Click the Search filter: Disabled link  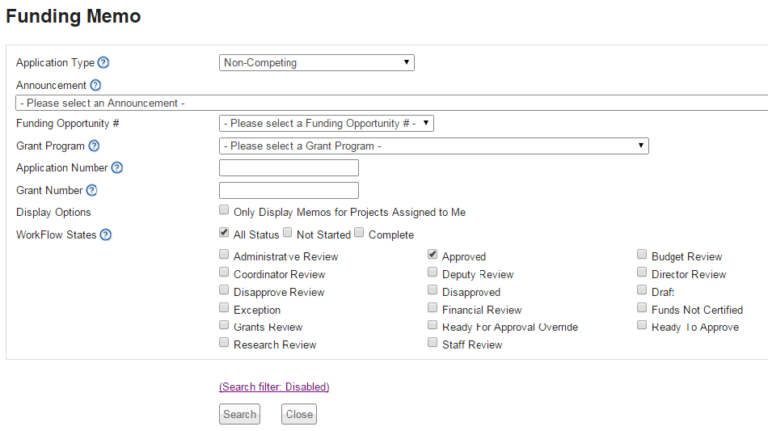point(274,387)
